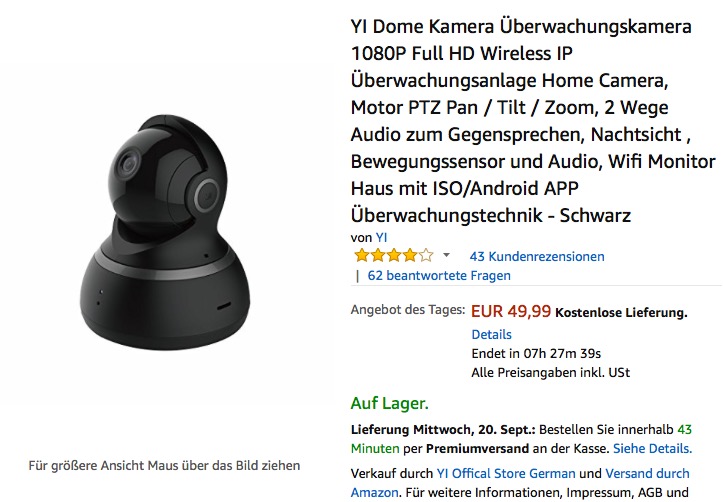Click the 43 Minuten order countdown text
This screenshot has height=502, width=723.
pyautogui.click(x=521, y=439)
